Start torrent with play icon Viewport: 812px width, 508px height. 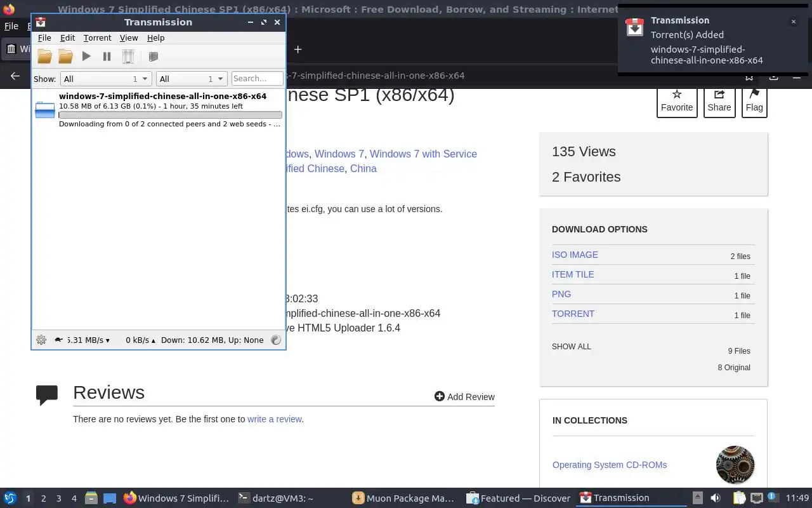coord(86,57)
